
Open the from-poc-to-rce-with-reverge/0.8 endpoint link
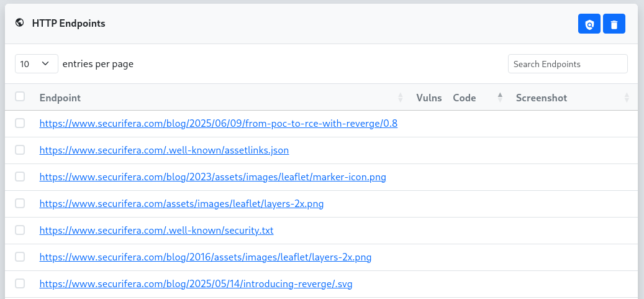coord(219,123)
